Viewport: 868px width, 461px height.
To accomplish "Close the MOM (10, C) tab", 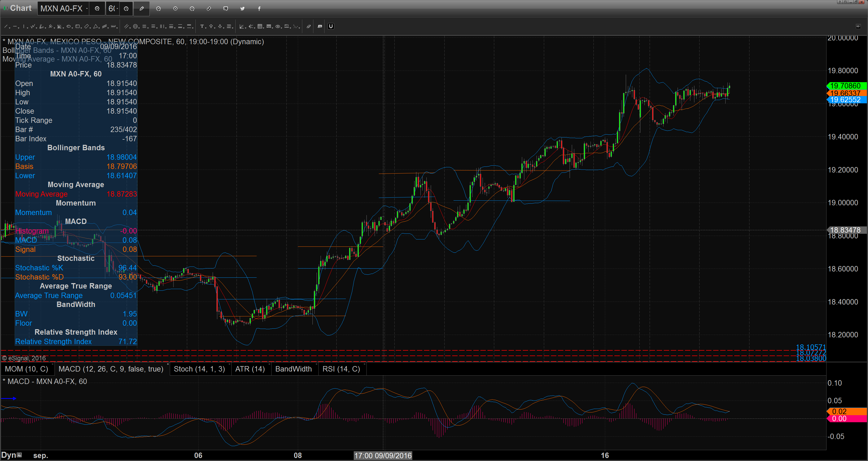I will point(53,364).
